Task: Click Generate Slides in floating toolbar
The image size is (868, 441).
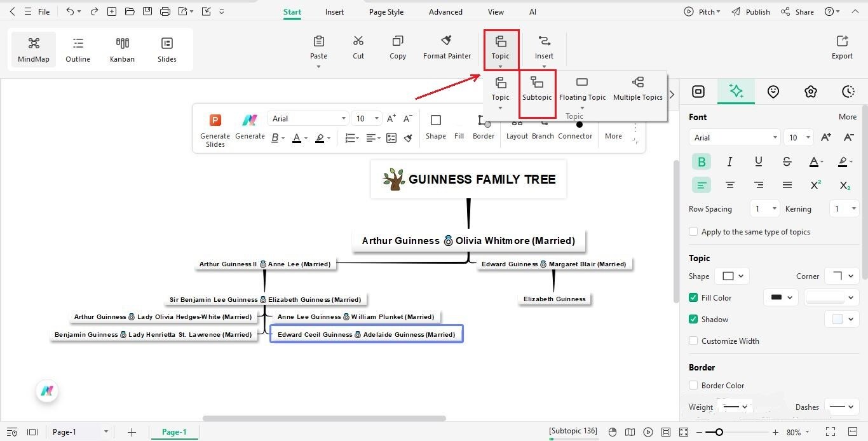Action: tap(215, 130)
